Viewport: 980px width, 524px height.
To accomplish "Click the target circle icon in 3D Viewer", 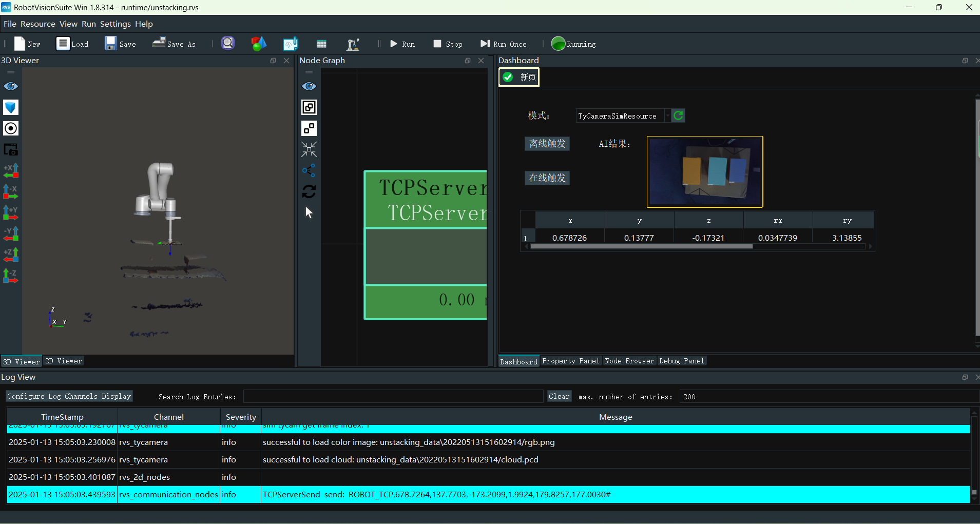I will tap(11, 128).
